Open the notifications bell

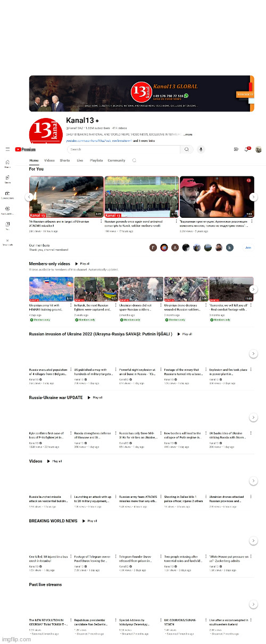(x=247, y=149)
